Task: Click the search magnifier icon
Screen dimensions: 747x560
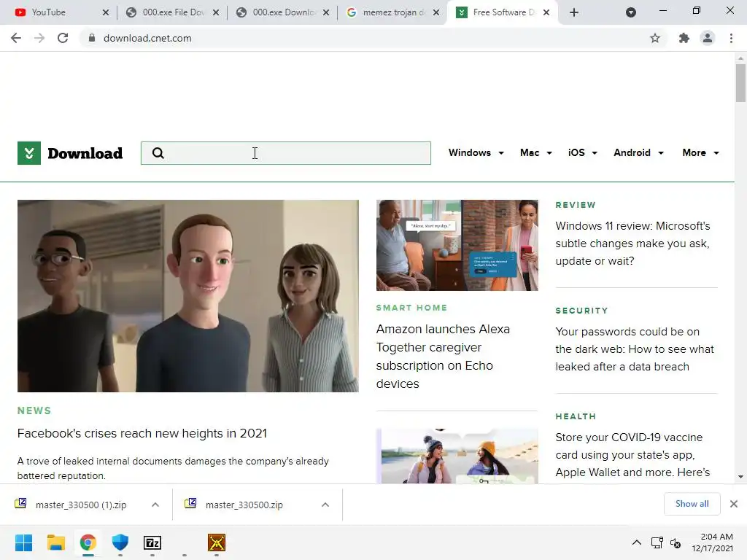Action: point(158,153)
